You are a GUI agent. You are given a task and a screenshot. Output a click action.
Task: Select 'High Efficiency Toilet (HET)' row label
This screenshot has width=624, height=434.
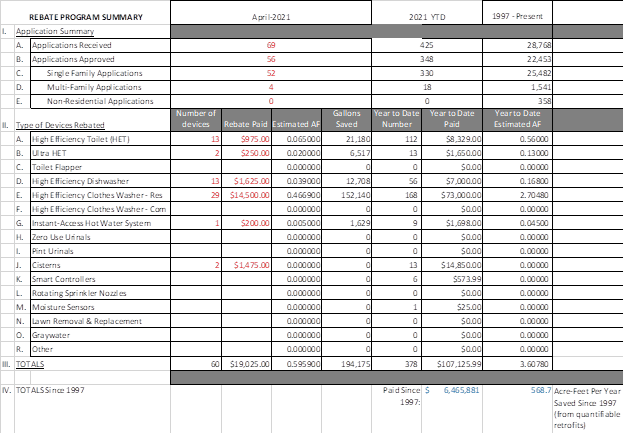click(x=81, y=139)
